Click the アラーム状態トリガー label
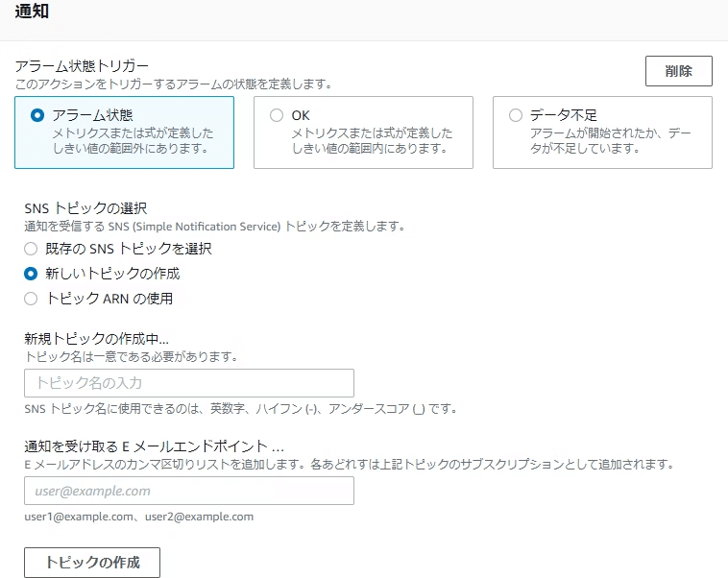Image resolution: width=728 pixels, height=578 pixels. coord(82,66)
